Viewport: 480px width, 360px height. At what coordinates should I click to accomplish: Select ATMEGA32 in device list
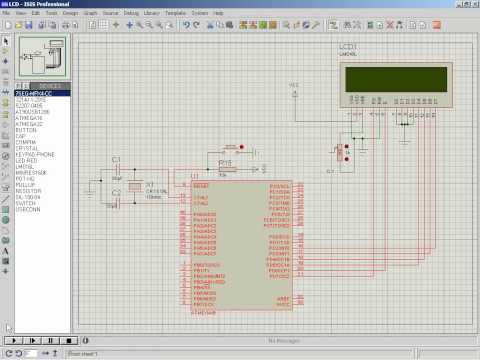(43, 124)
